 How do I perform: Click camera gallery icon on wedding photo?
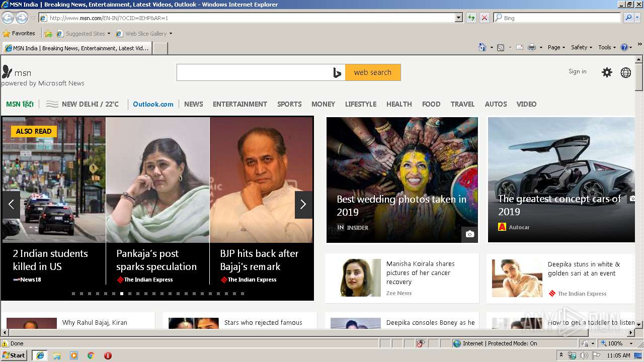tap(469, 234)
